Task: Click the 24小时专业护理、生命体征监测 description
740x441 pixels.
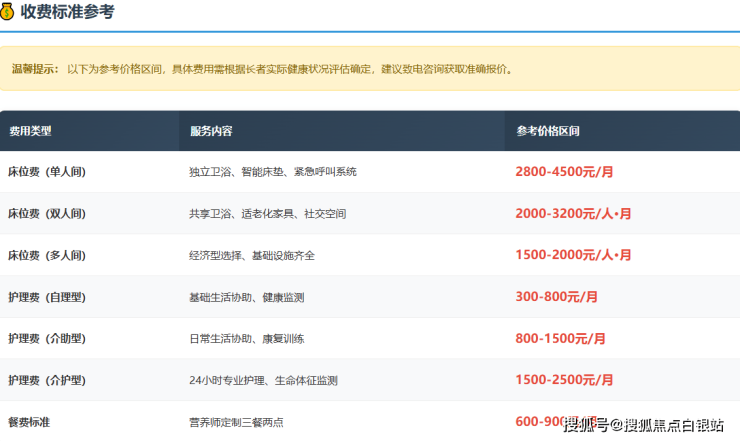Action: pyautogui.click(x=263, y=381)
